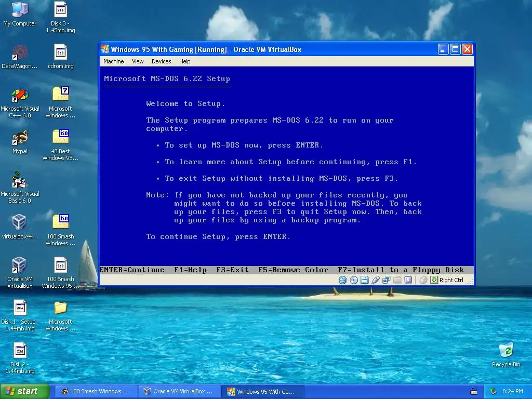
Task: Select the Microsoft Visual Basic 6.0 shortcut
Action: pos(20,188)
